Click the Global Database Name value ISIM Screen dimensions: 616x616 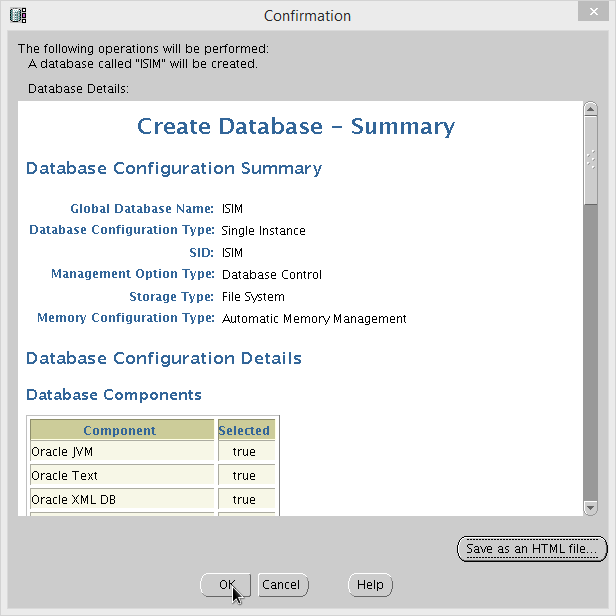point(232,209)
